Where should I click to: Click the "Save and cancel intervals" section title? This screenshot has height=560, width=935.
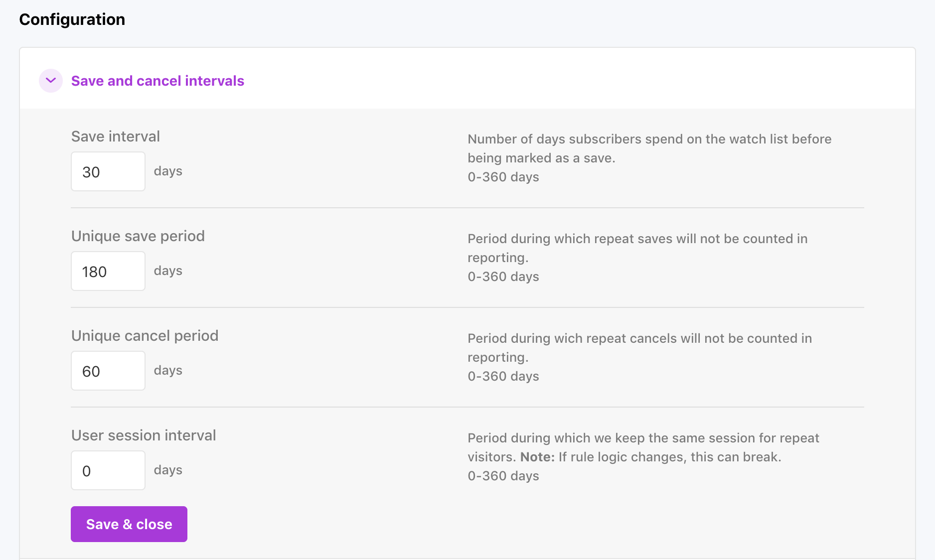point(157,81)
